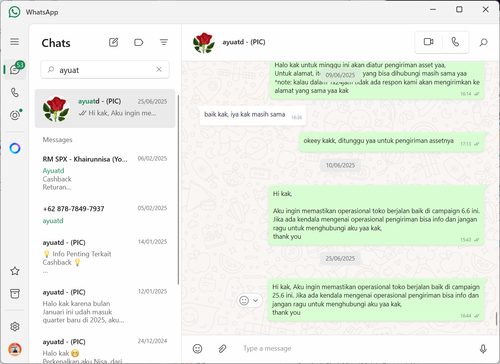Open the hamburger navigation menu

click(x=14, y=42)
